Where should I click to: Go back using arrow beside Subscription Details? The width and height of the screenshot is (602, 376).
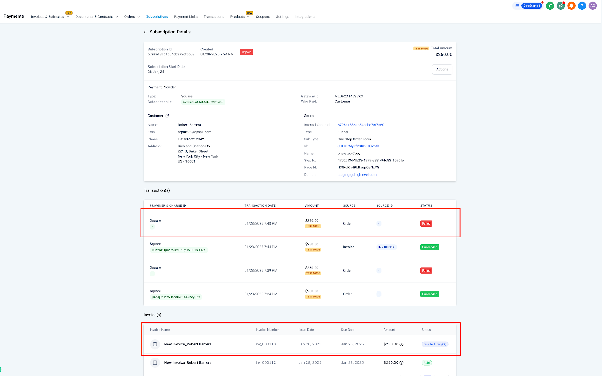coord(145,32)
